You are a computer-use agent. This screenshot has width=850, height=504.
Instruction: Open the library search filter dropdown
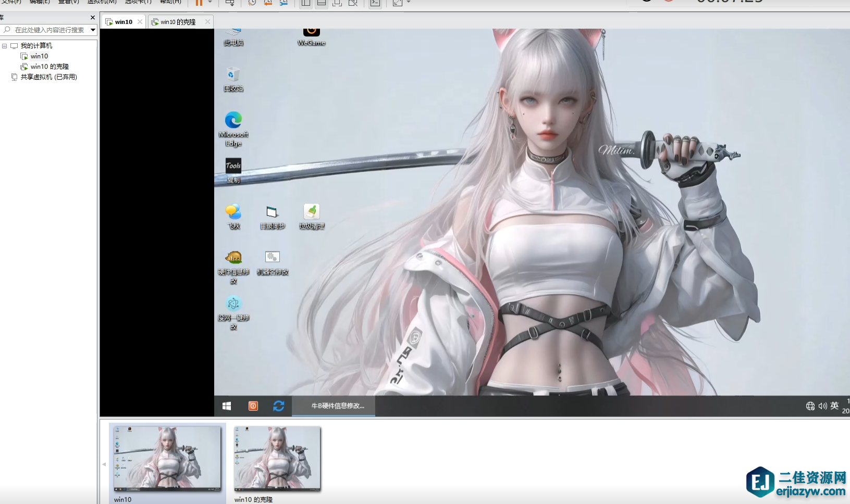point(93,30)
